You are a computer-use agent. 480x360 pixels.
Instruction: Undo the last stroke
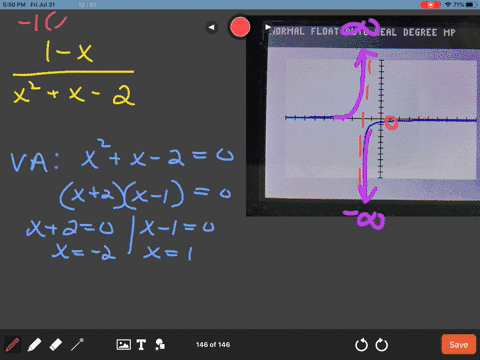click(361, 345)
